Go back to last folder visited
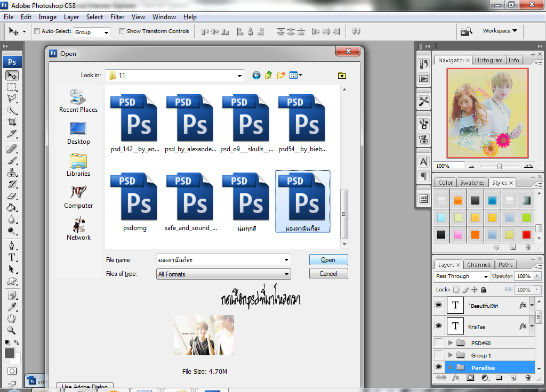This screenshot has height=392, width=546. pyautogui.click(x=256, y=75)
